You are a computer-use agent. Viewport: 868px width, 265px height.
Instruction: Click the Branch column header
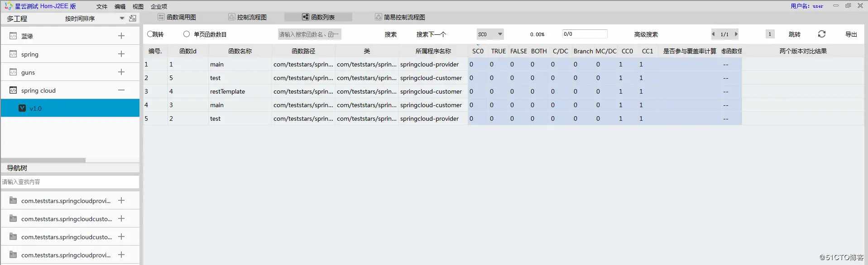coord(583,51)
